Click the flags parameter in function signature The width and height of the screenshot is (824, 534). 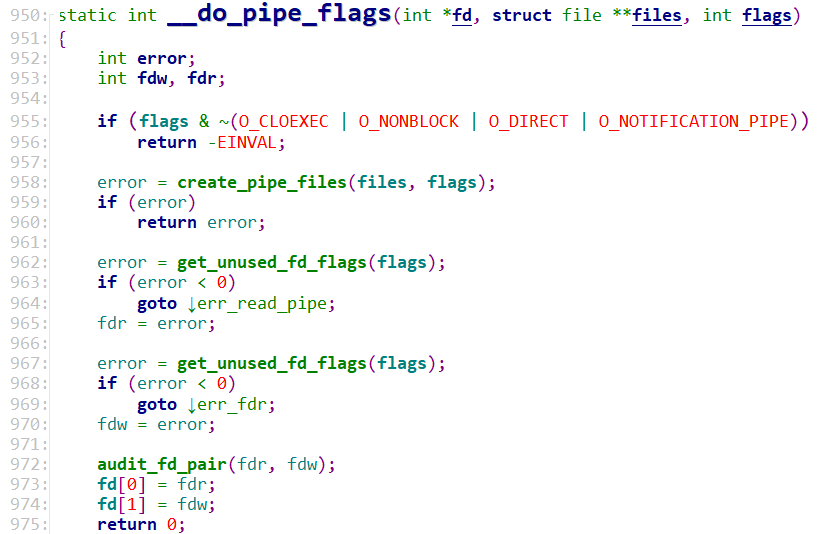click(x=766, y=15)
